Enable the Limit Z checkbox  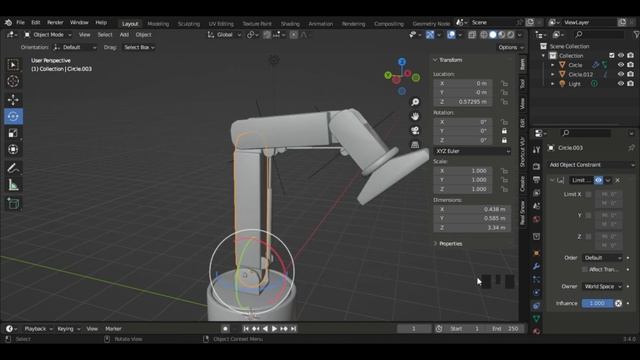click(588, 236)
